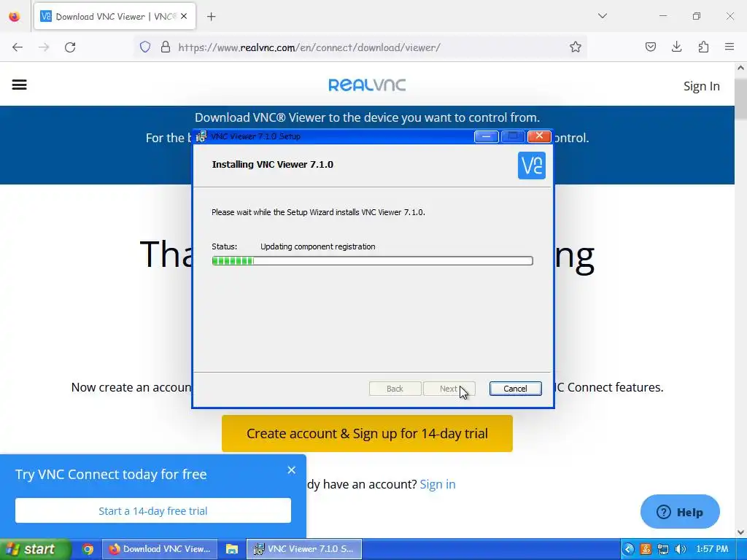Open the network connection tray icon
The image size is (747, 560).
[662, 549]
